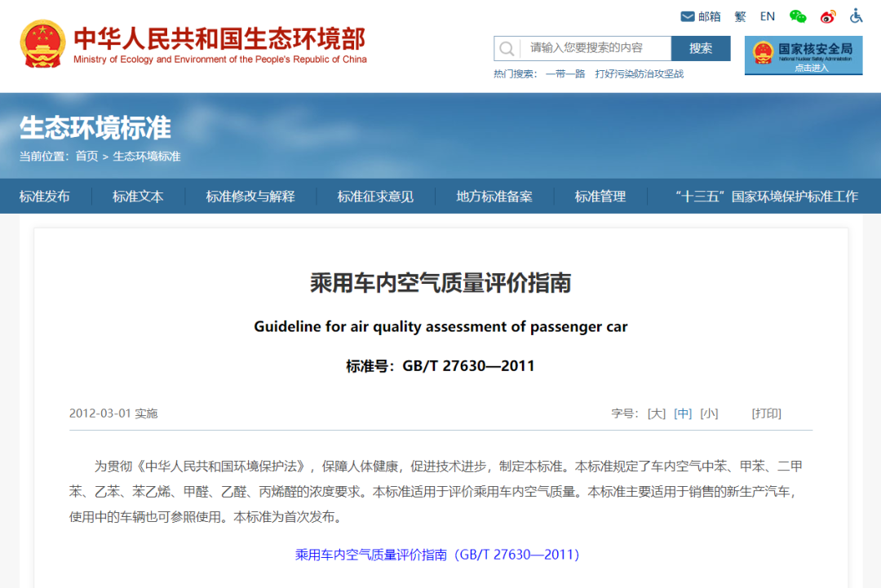881x588 pixels.
Task: Go to 首页 in the breadcrumb
Action: coord(86,156)
